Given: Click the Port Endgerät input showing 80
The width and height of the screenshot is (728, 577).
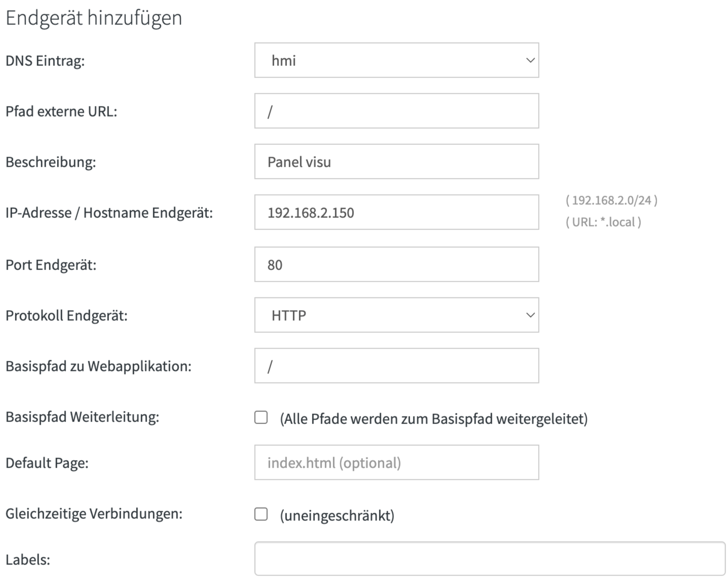Looking at the screenshot, I should 395,263.
